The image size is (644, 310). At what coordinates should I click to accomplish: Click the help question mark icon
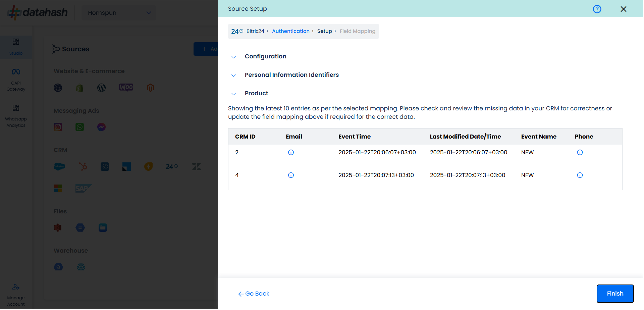click(x=597, y=9)
